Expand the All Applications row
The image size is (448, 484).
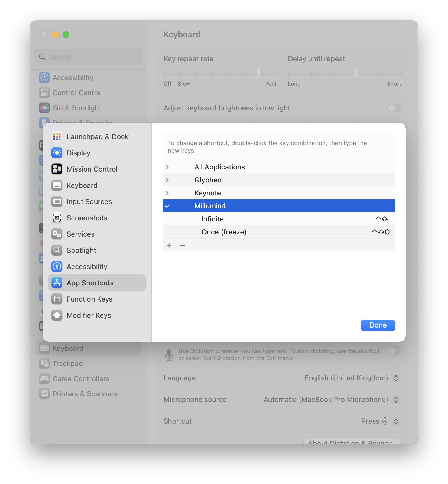pyautogui.click(x=167, y=167)
